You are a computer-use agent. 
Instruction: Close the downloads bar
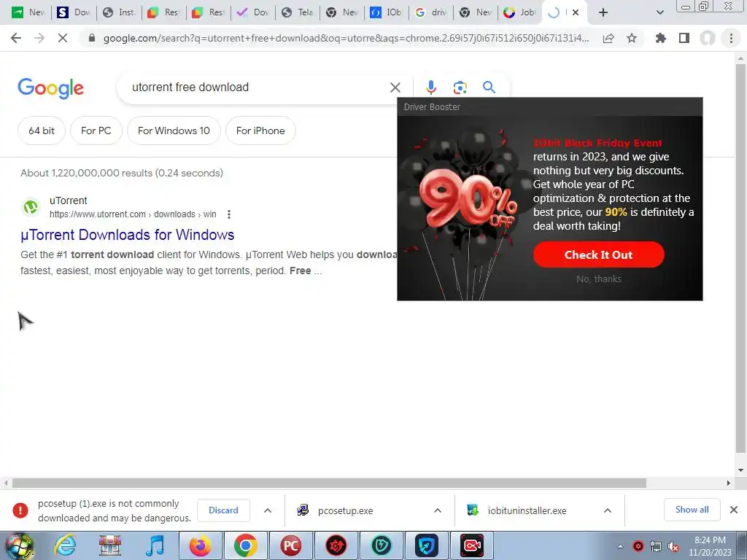[x=734, y=510]
